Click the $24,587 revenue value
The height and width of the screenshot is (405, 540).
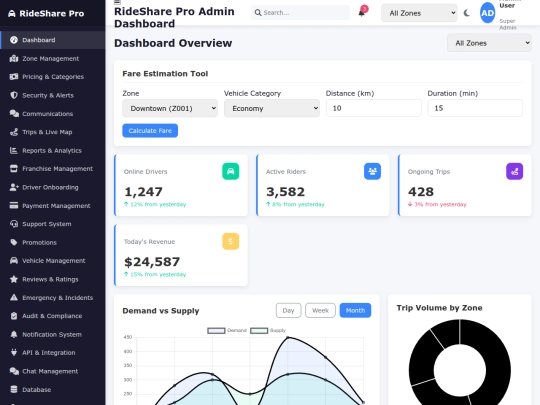(x=152, y=262)
